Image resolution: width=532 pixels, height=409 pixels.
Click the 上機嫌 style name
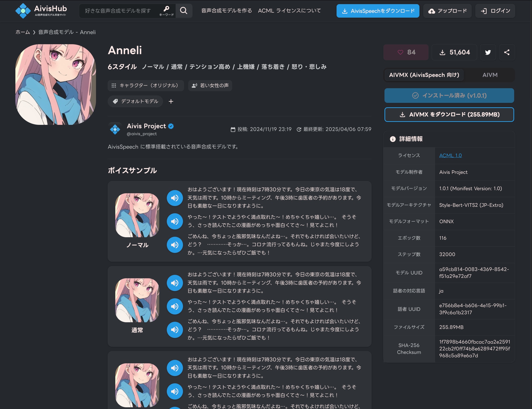pyautogui.click(x=246, y=67)
